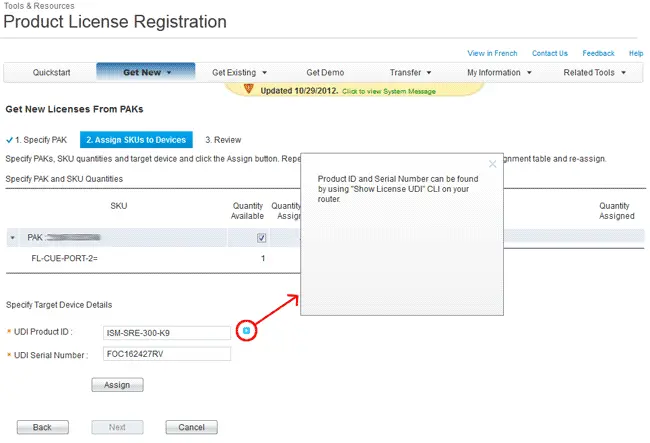Click the Quantity Available column header
The width and height of the screenshot is (650, 443).
pyautogui.click(x=247, y=211)
